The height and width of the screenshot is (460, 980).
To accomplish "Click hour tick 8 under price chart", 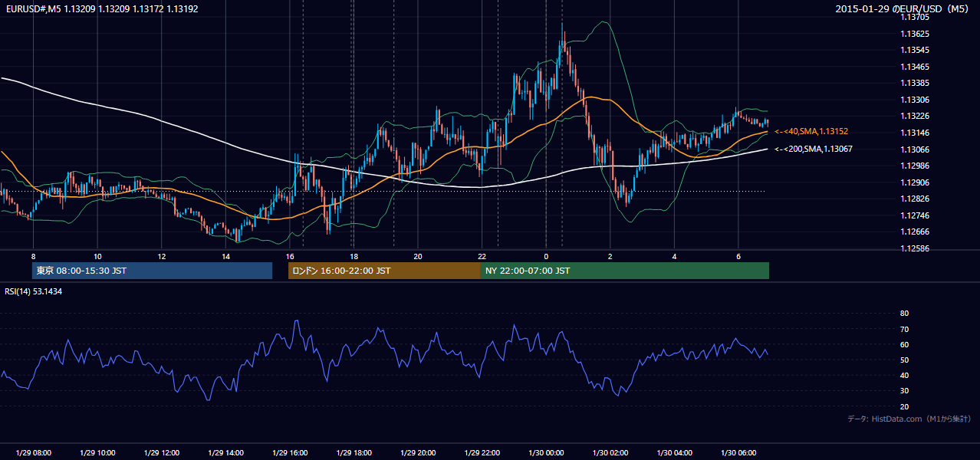I will 33,255.
